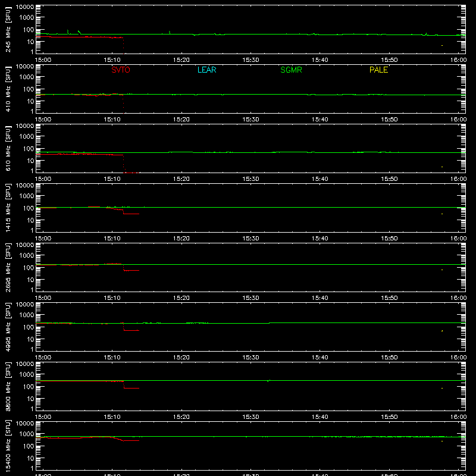
Task: Click the 100 tick on 4995 MHz axis
Action: 28,327
